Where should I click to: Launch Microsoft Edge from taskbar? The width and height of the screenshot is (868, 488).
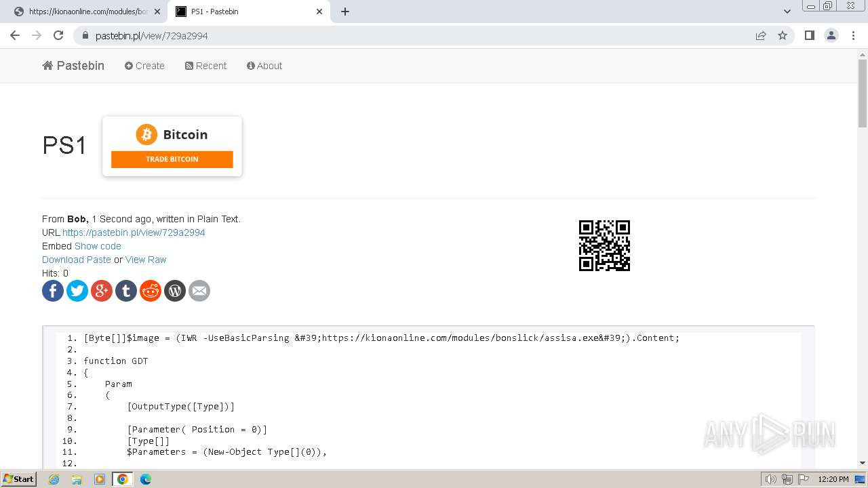[146, 479]
